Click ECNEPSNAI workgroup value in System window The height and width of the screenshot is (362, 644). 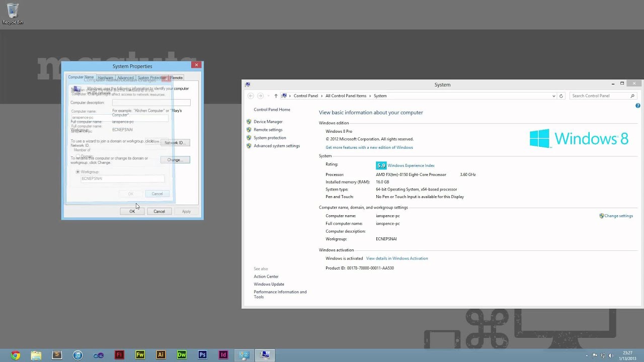[x=386, y=239]
